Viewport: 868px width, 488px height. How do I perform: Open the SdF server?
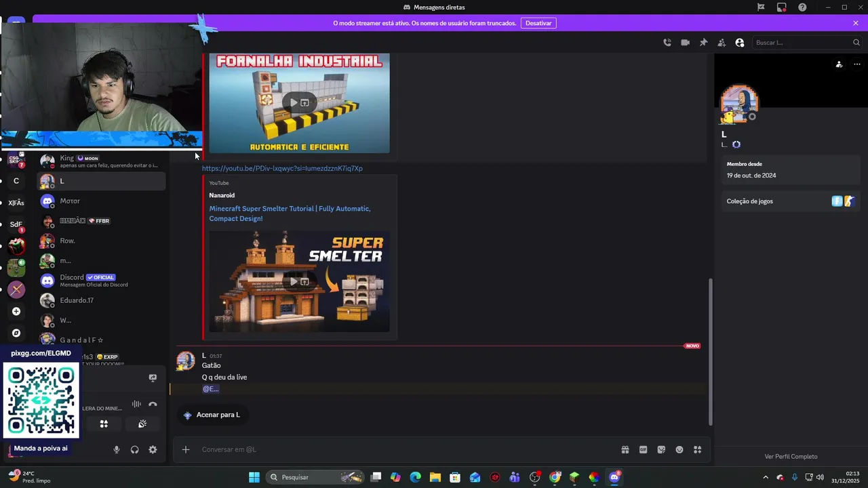click(x=16, y=224)
